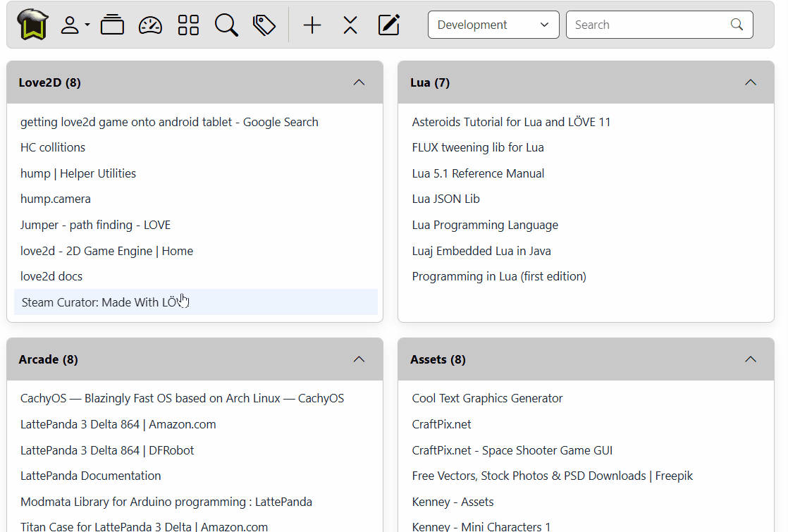Screen dimensions: 788x532
Task: Click the magnifier search icon in toolbar
Action: pos(226,25)
